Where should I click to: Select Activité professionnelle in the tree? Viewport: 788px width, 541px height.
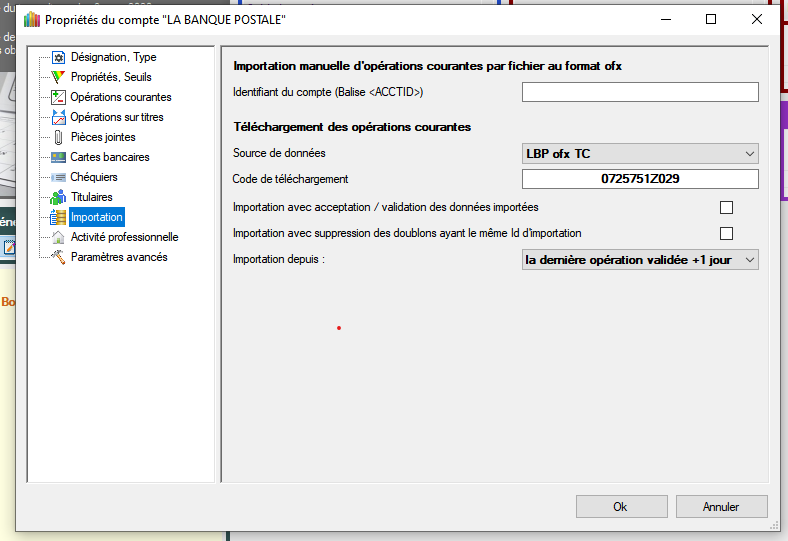point(124,237)
